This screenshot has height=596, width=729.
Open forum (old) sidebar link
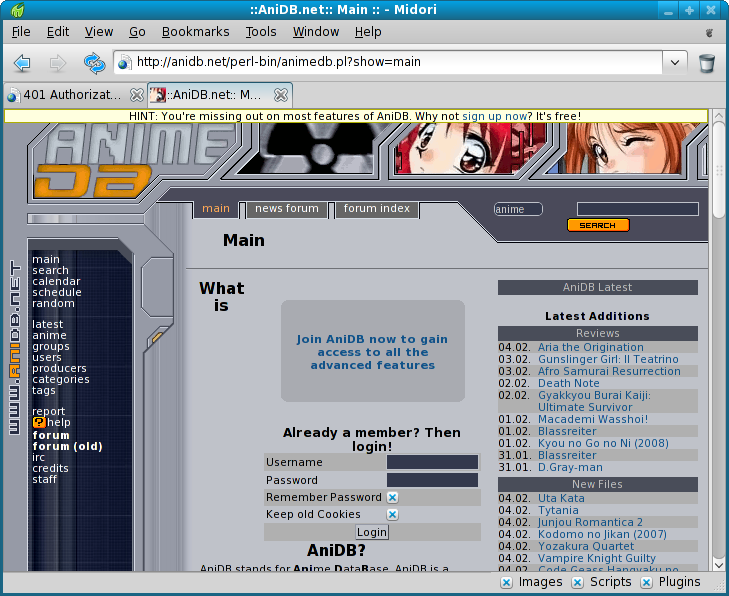click(67, 446)
